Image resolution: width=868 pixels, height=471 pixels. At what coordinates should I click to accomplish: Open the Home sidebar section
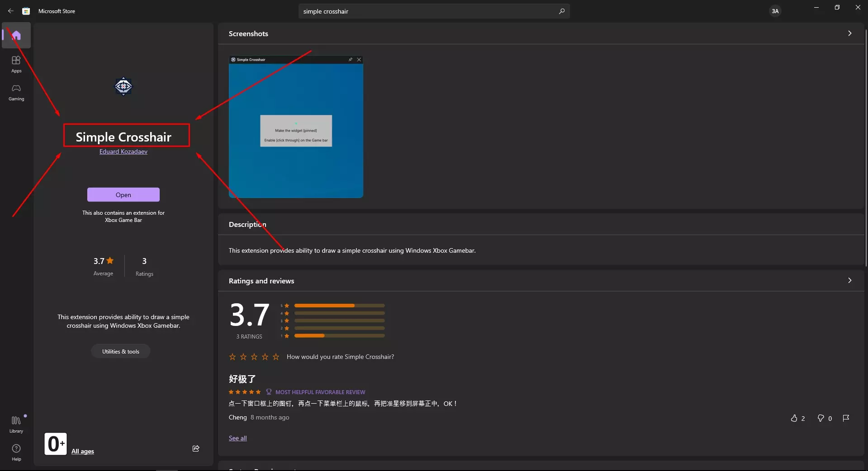pos(16,35)
